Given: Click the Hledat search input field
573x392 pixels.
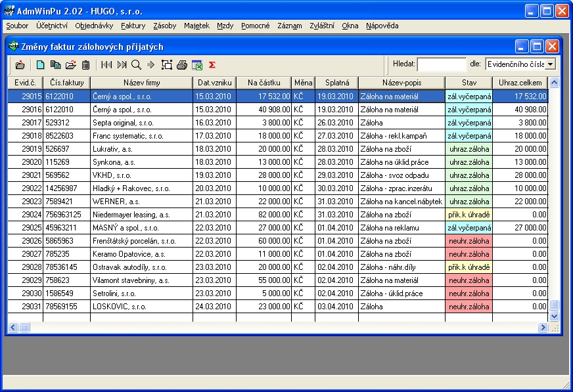Looking at the screenshot, I should 442,64.
